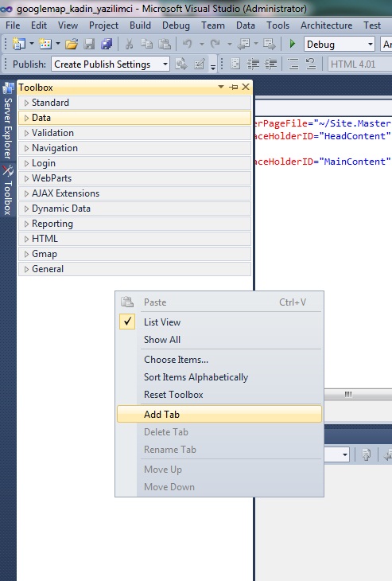This screenshot has height=581, width=392.
Task: Open the Create Publish Settings dropdown
Action: (x=165, y=64)
